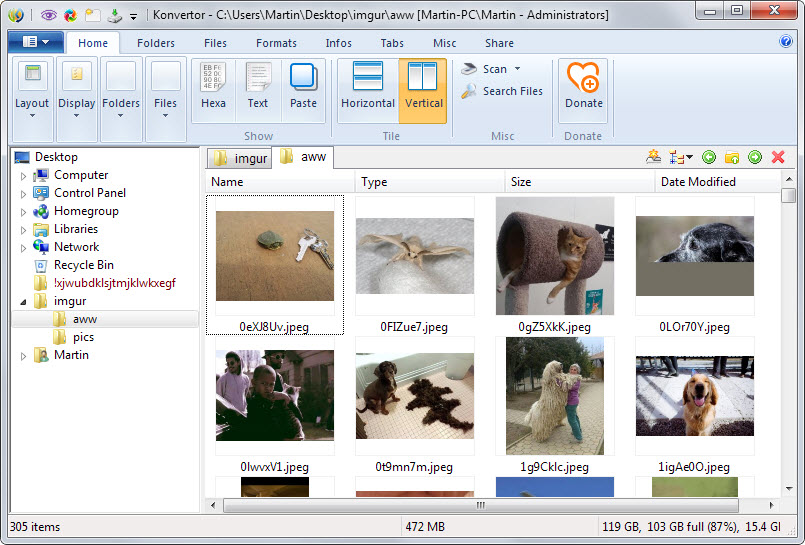
Task: Expand the Control Panel tree node
Action: [23, 194]
